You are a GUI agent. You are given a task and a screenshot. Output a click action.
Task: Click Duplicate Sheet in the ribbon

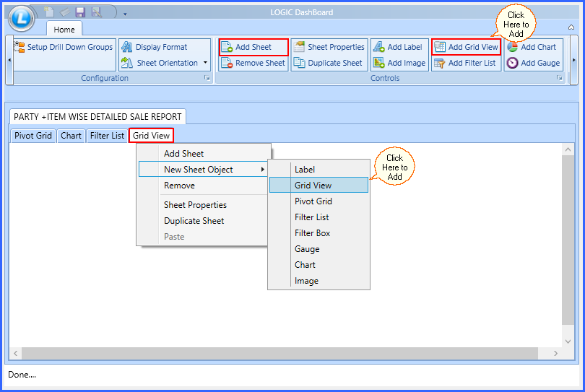pyautogui.click(x=329, y=63)
